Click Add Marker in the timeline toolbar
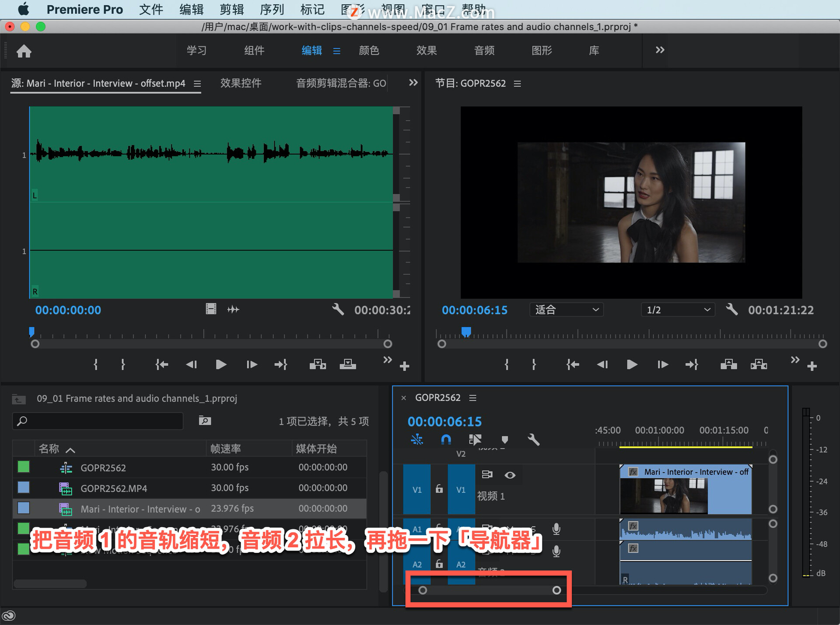This screenshot has height=625, width=840. 505,439
